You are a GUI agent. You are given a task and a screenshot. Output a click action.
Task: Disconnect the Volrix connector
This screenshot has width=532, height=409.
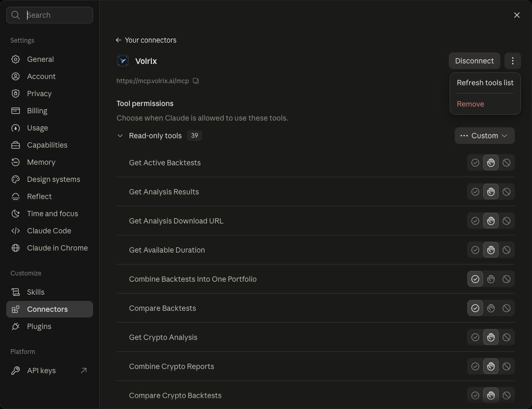[474, 61]
